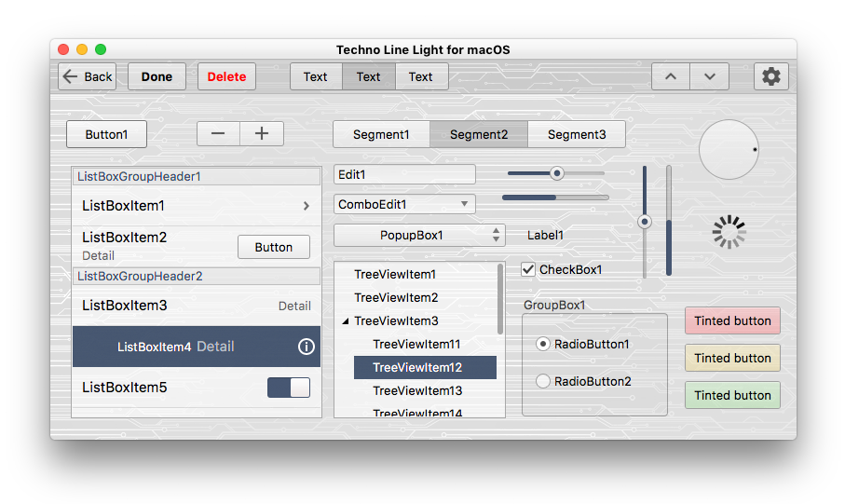The height and width of the screenshot is (504, 845).
Task: Click the Button1 button
Action: pyautogui.click(x=107, y=134)
